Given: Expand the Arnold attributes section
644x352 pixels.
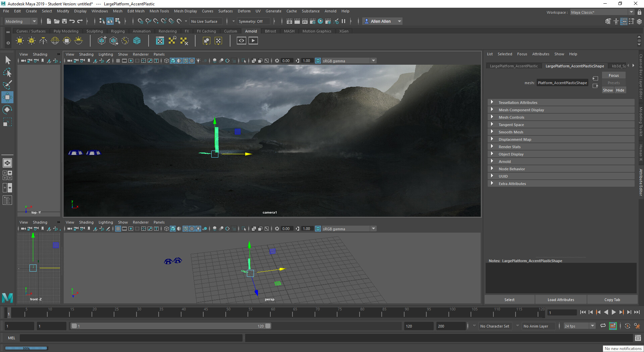Looking at the screenshot, I should pos(561,162).
